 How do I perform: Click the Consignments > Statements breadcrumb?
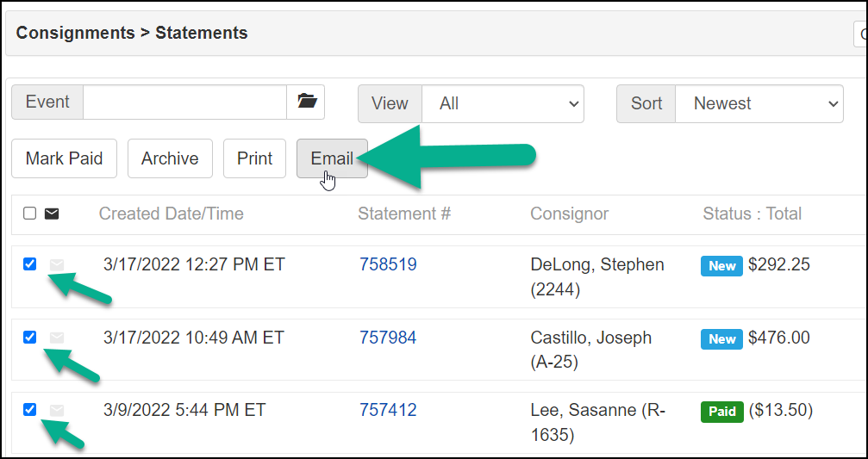[x=132, y=34]
